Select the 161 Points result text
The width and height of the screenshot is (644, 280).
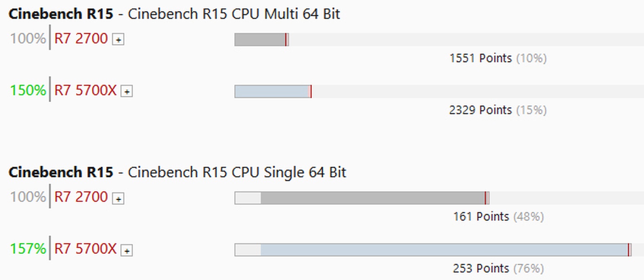[481, 217]
